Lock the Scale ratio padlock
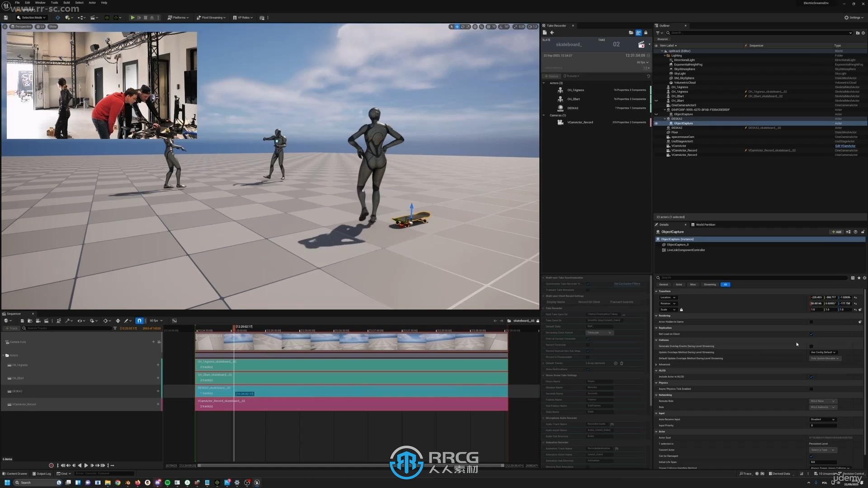The width and height of the screenshot is (868, 488). pyautogui.click(x=681, y=310)
